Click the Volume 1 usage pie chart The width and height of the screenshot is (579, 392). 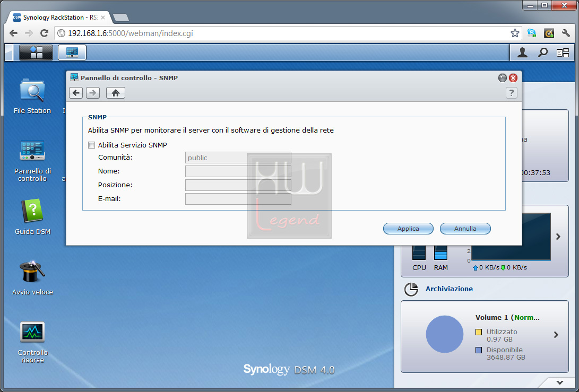pyautogui.click(x=445, y=334)
